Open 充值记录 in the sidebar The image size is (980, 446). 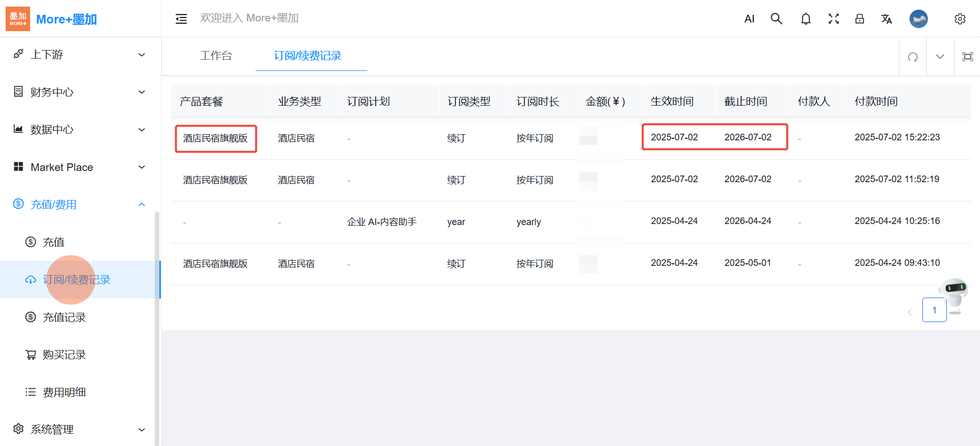click(64, 317)
